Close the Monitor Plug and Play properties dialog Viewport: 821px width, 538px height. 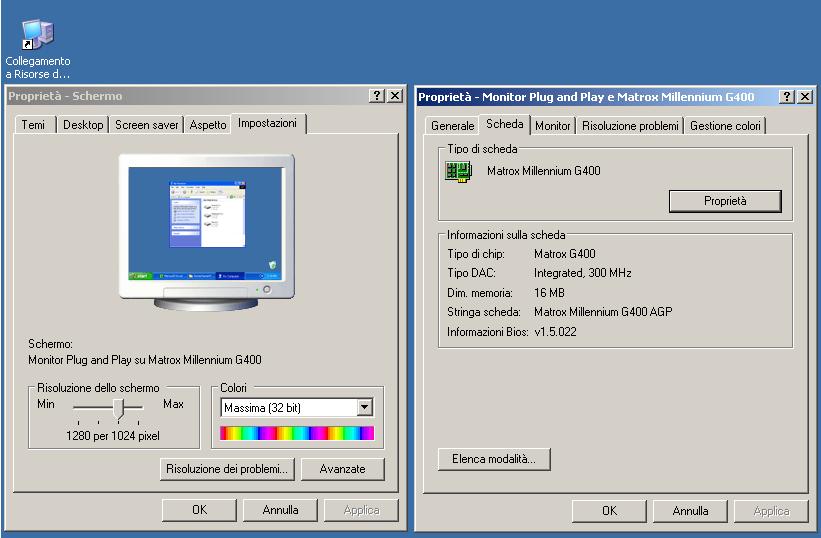tap(805, 97)
